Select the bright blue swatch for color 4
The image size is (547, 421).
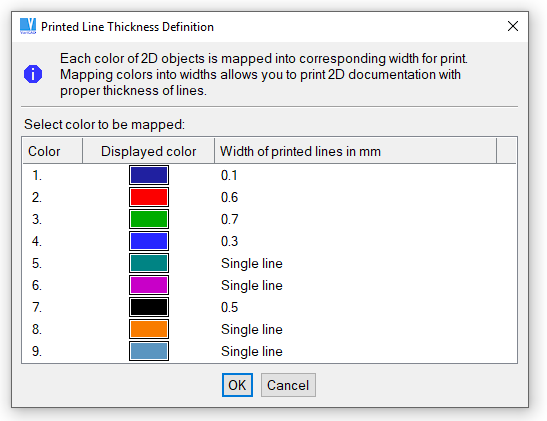pyautogui.click(x=149, y=241)
